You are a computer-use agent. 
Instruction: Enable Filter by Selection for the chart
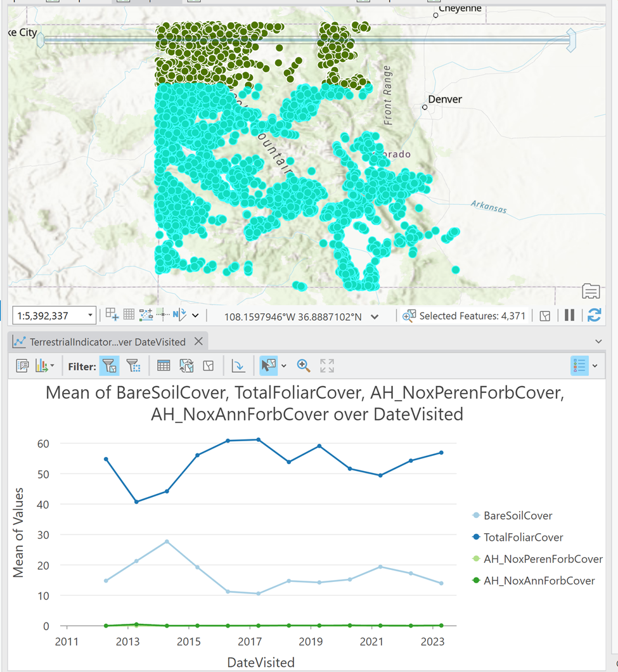point(133,366)
